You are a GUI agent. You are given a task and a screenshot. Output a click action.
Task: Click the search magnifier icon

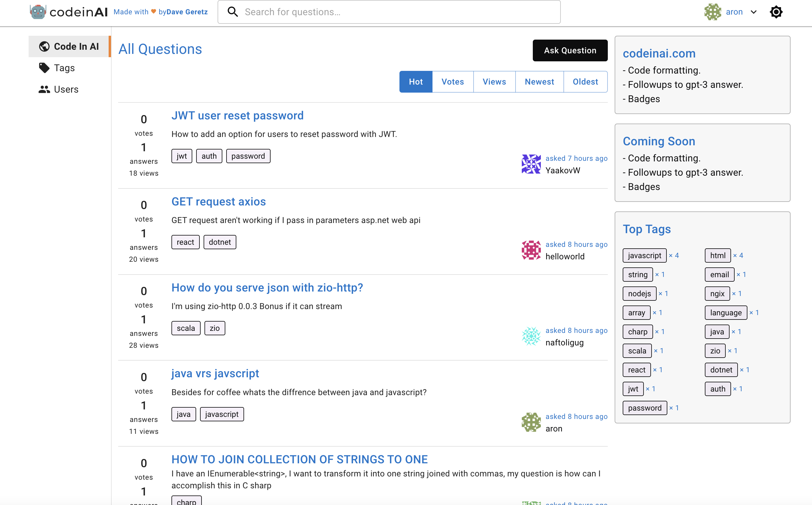[x=233, y=12]
